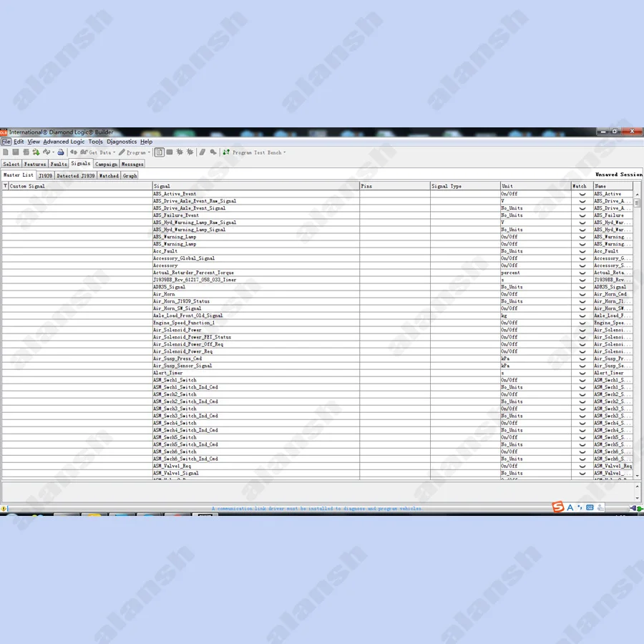Open dropdown arrow beside undo-redo icon
The image size is (644, 644).
[x=53, y=152]
